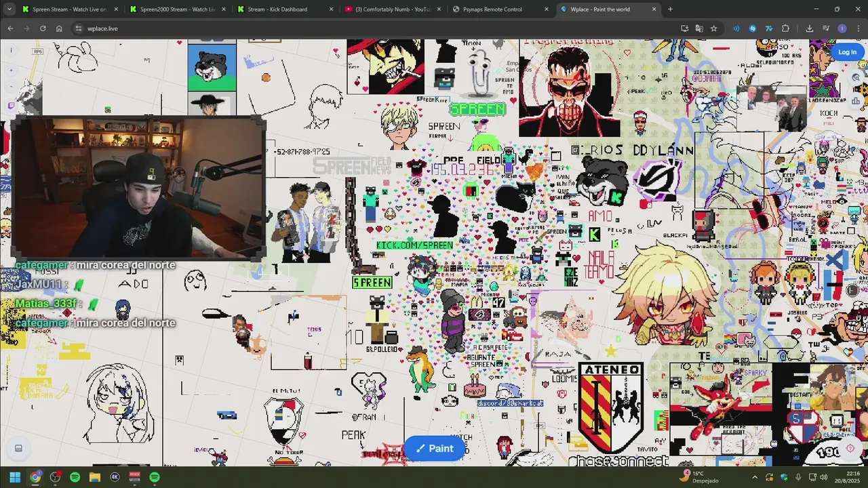
Task: Close the Comfortably Numb YouTube tab
Action: tap(439, 9)
